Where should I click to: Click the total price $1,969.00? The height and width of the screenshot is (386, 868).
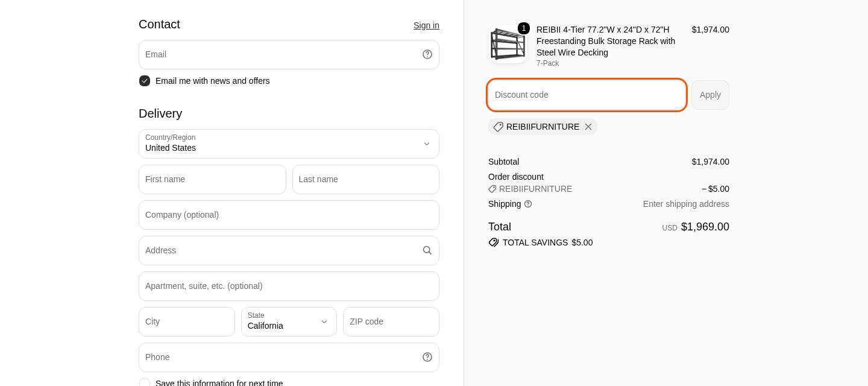pos(705,227)
